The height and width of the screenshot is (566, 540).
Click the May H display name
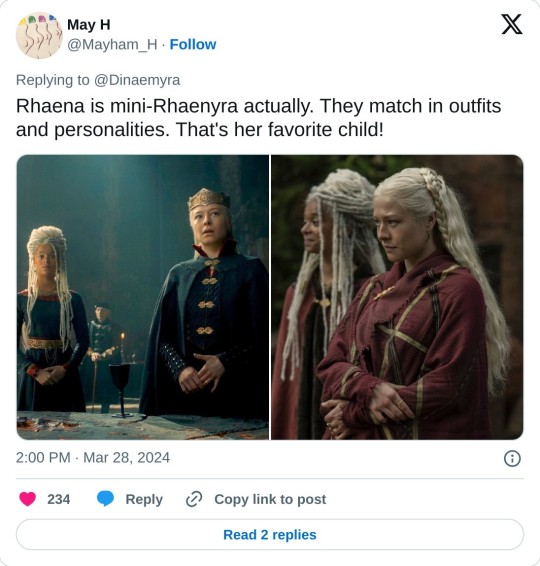[89, 25]
